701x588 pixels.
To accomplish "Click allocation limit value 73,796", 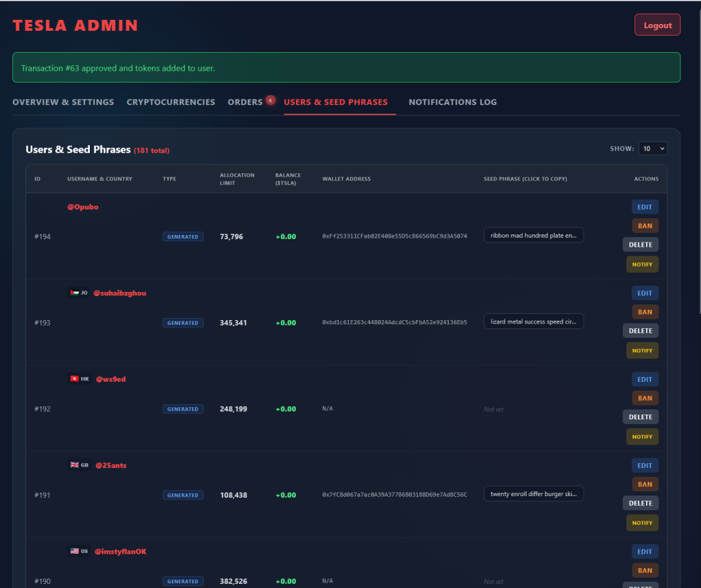I will click(x=231, y=236).
